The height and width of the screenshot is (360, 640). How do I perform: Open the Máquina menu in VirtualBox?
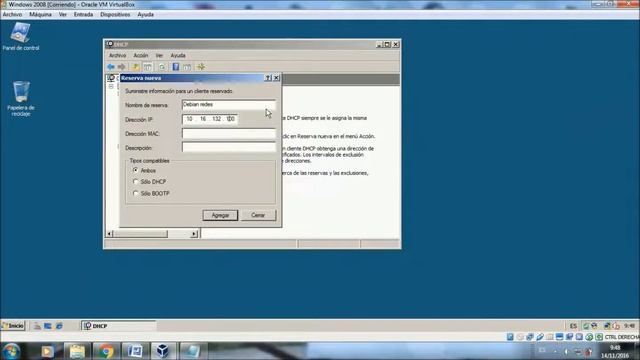coord(40,14)
